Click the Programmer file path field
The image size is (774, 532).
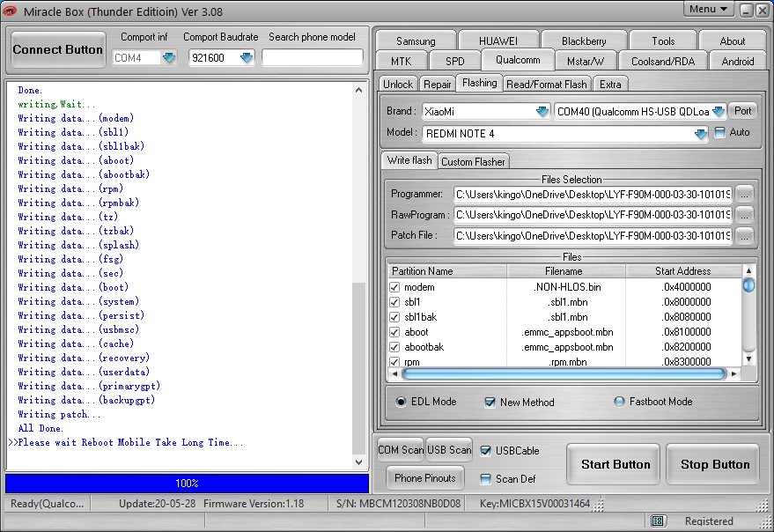click(x=593, y=195)
